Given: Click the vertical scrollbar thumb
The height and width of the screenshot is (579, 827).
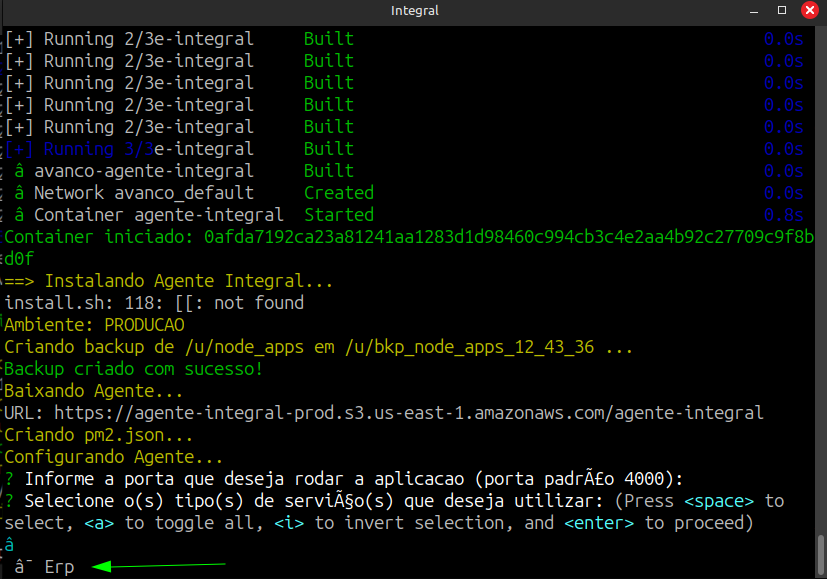Looking at the screenshot, I should [819, 551].
